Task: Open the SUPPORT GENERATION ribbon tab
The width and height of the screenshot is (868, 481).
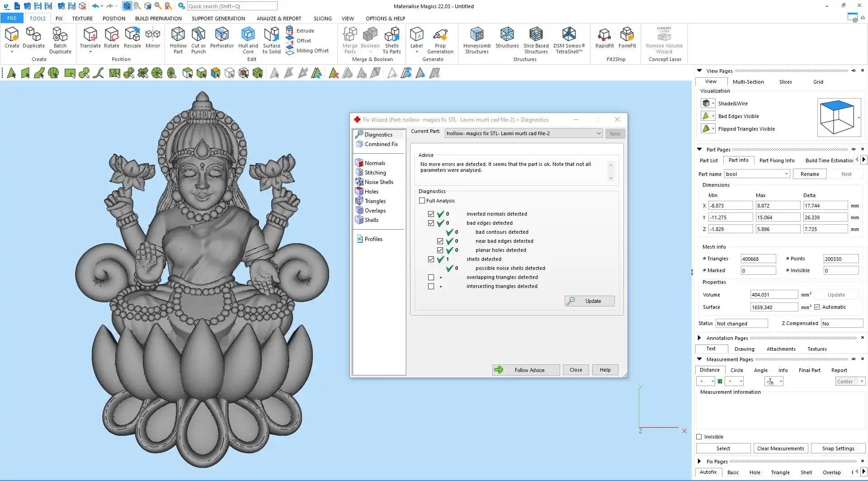Action: pos(218,19)
